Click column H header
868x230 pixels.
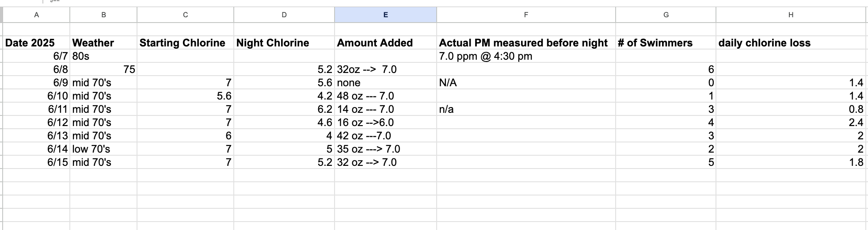[791, 15]
